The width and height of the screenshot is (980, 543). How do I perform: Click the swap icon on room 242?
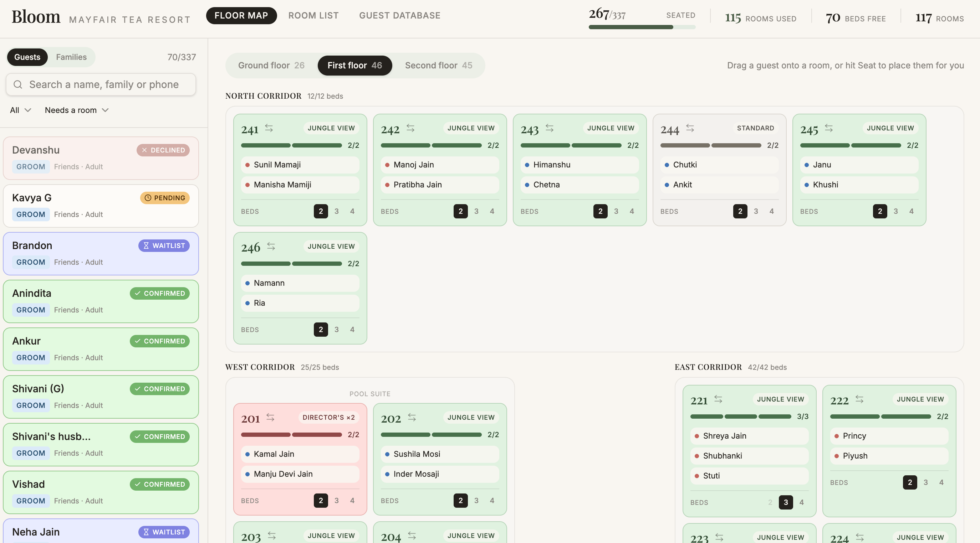(410, 128)
